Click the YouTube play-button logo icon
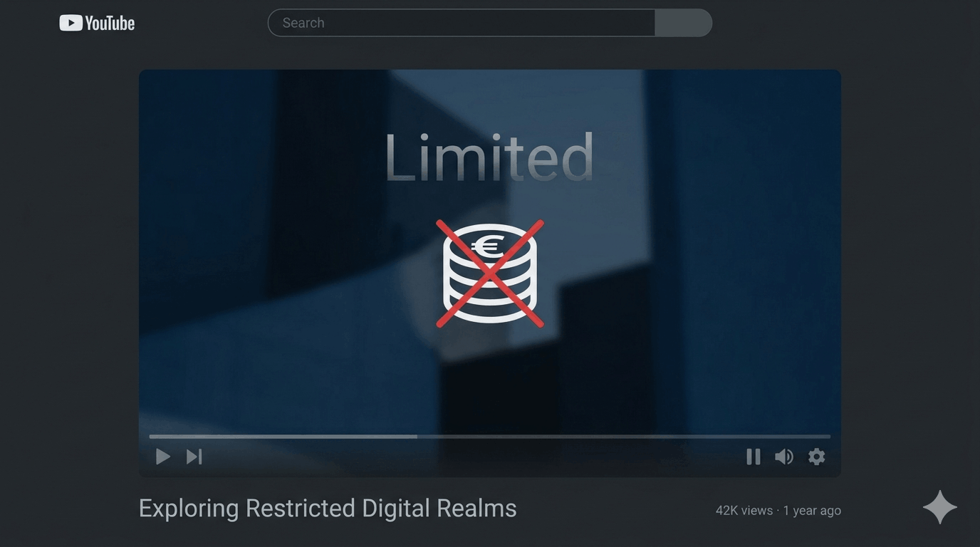Image resolution: width=980 pixels, height=547 pixels. 71,23
